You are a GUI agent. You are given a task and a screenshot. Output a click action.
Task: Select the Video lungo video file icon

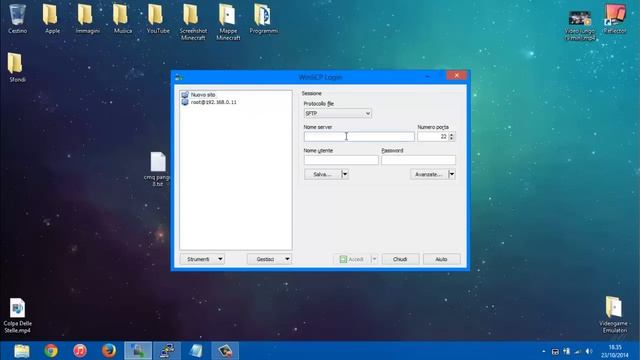tap(580, 25)
